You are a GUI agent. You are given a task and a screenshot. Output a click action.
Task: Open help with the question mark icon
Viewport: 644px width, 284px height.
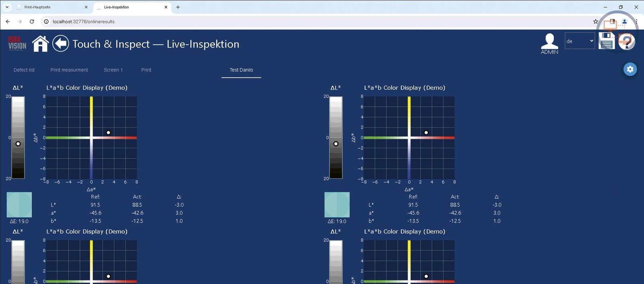point(627,41)
